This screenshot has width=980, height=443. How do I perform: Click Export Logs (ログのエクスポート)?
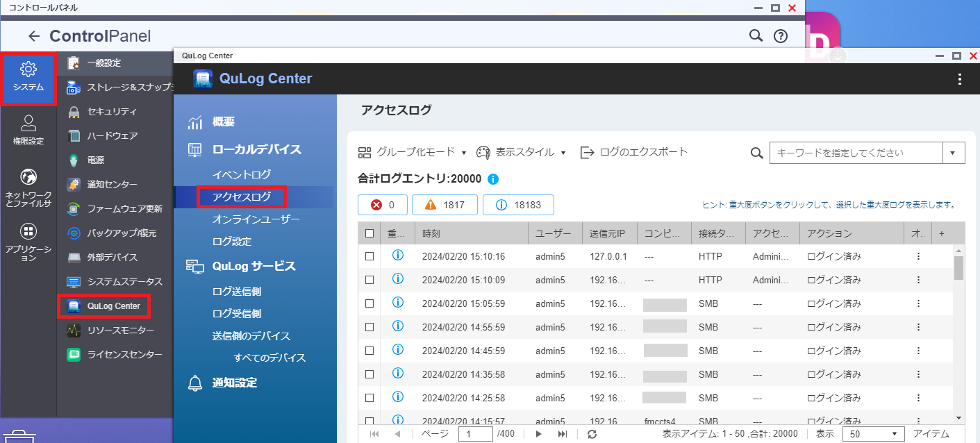[634, 152]
